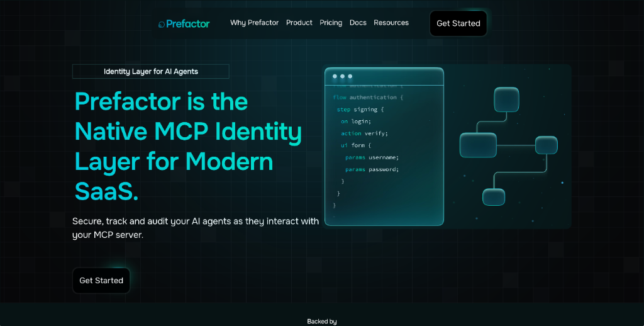Go to the Pricing page
The width and height of the screenshot is (644, 326).
coord(331,23)
